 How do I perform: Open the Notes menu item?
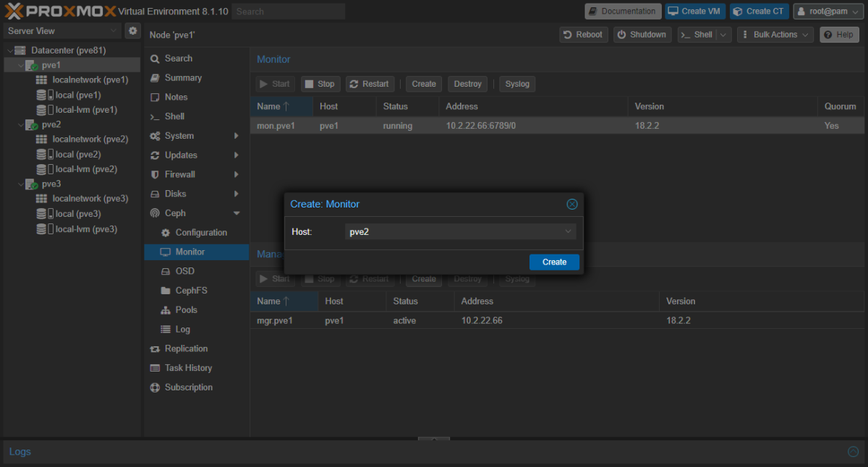pyautogui.click(x=196, y=97)
